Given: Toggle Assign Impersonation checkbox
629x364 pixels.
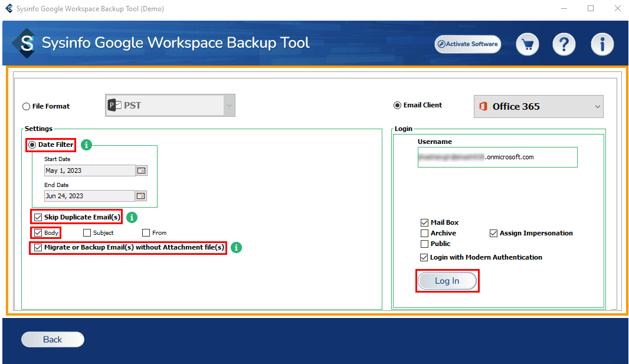Looking at the screenshot, I should [x=493, y=234].
